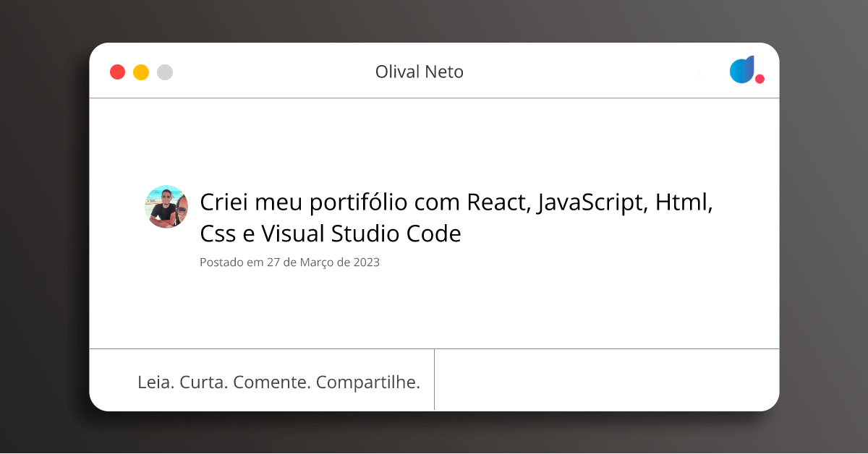Open the blue DIO logo

coord(742,69)
